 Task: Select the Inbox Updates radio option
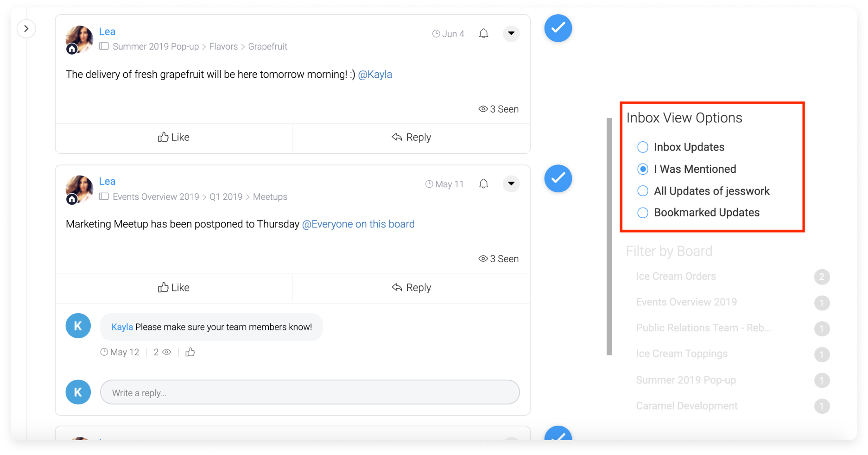(x=643, y=147)
